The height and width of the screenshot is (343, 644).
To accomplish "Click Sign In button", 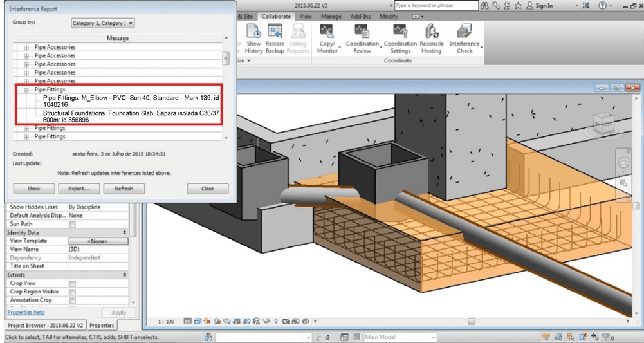I will 540,5.
